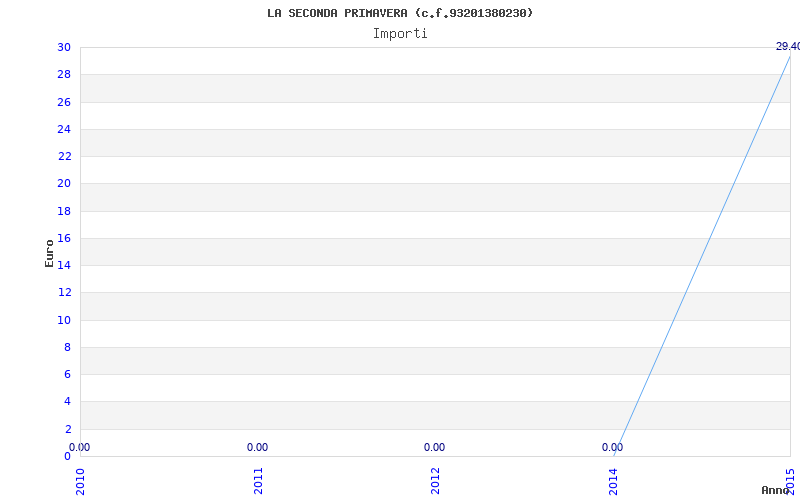The image size is (800, 500).
Task: Click the 0.00 data label above 2010
Action: tap(80, 447)
